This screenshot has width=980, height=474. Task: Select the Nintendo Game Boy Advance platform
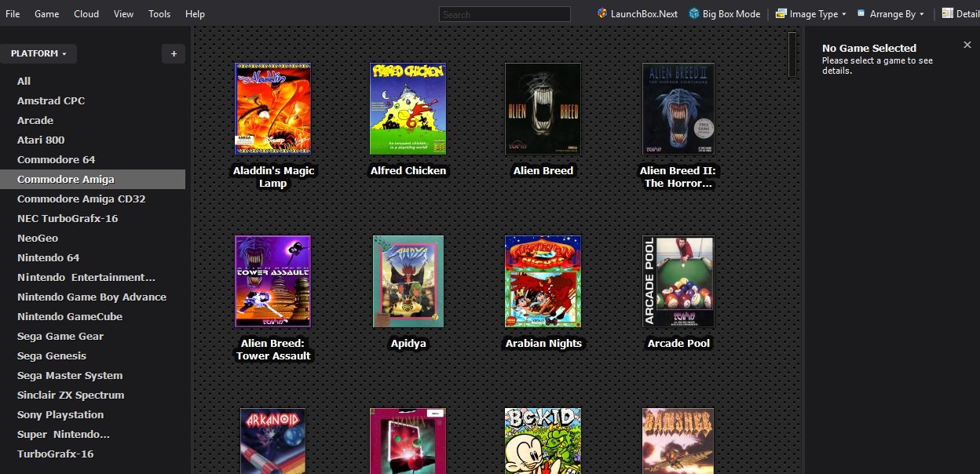click(93, 297)
